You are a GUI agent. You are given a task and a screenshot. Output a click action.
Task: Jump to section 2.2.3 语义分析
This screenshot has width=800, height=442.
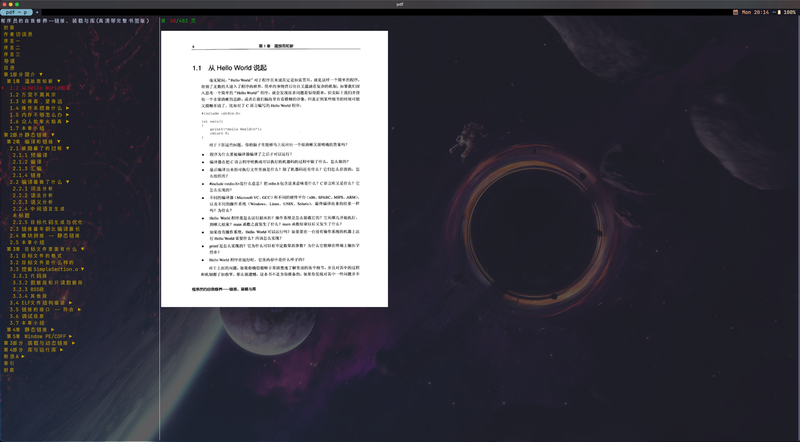(33, 202)
